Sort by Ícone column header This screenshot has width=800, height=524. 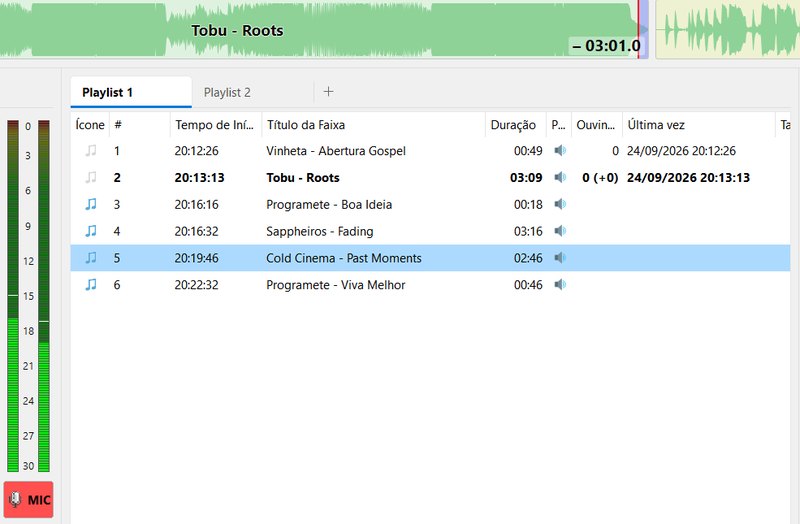90,125
